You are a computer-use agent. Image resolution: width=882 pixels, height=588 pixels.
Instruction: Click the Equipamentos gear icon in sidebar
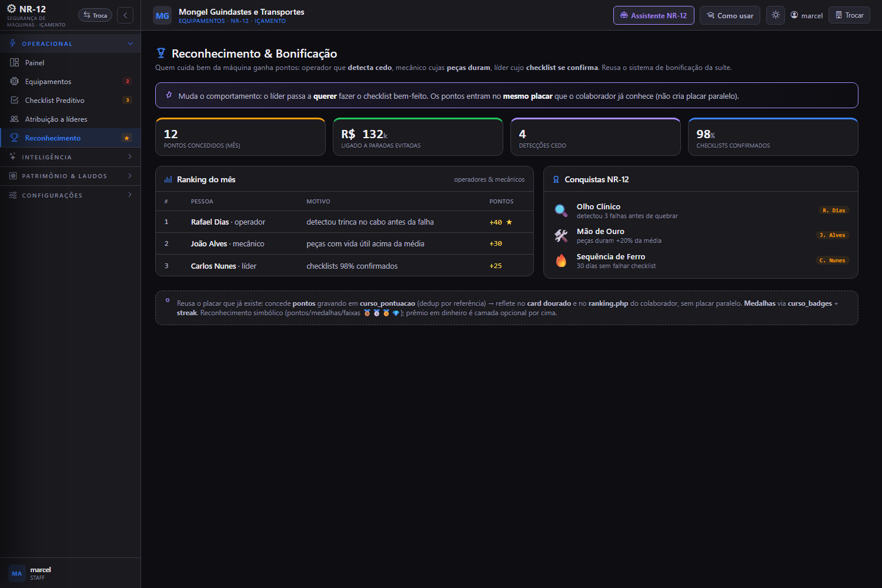tap(14, 81)
